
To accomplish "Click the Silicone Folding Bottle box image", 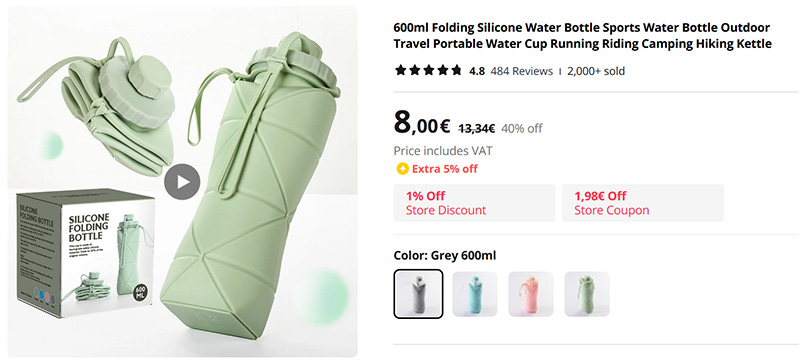I will coord(86,252).
